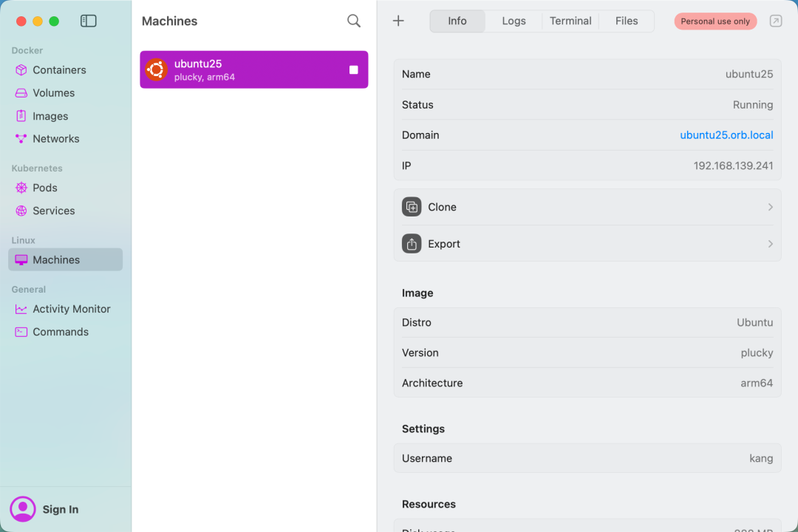Viewport: 798px width, 532px height.
Task: Open Containers in the sidebar
Action: (59, 70)
